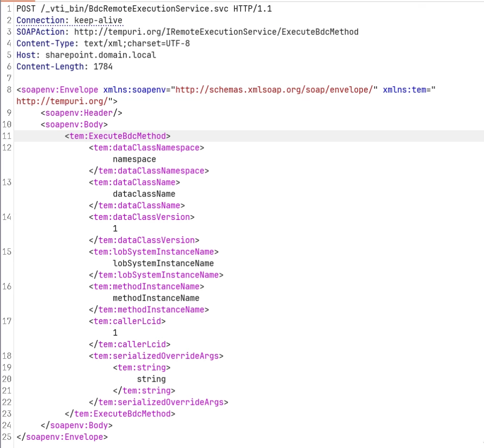Click the string value on line 20
Viewport: 484px width, 448px height.
(x=151, y=379)
